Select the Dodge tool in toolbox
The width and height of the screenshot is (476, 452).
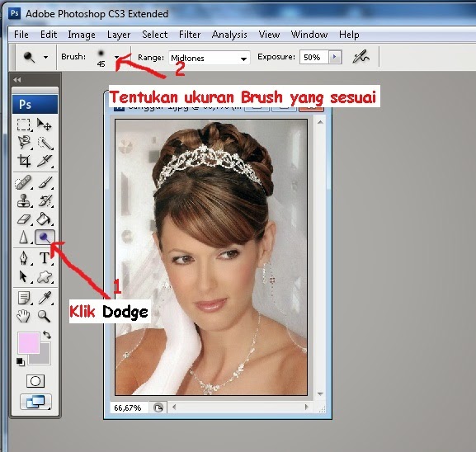click(45, 238)
